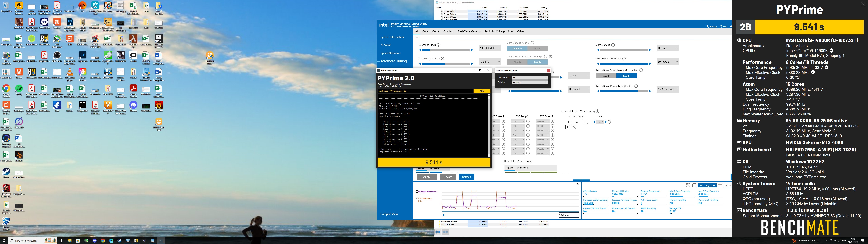Open Compact View in XTU sidebar
This screenshot has width=868, height=244.
tap(389, 214)
